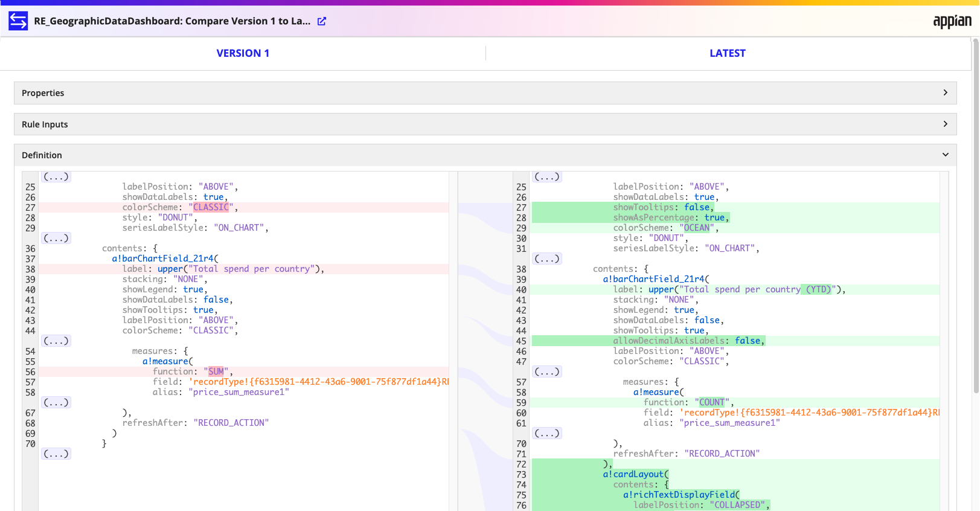The width and height of the screenshot is (980, 511).
Task: Click the recordType field reference in Version 1
Action: click(x=318, y=382)
